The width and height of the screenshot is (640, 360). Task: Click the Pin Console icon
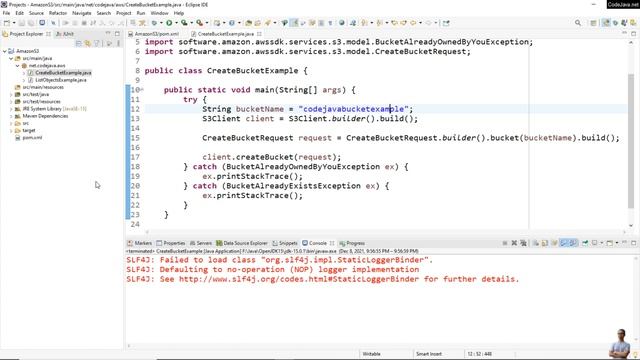pos(585,243)
